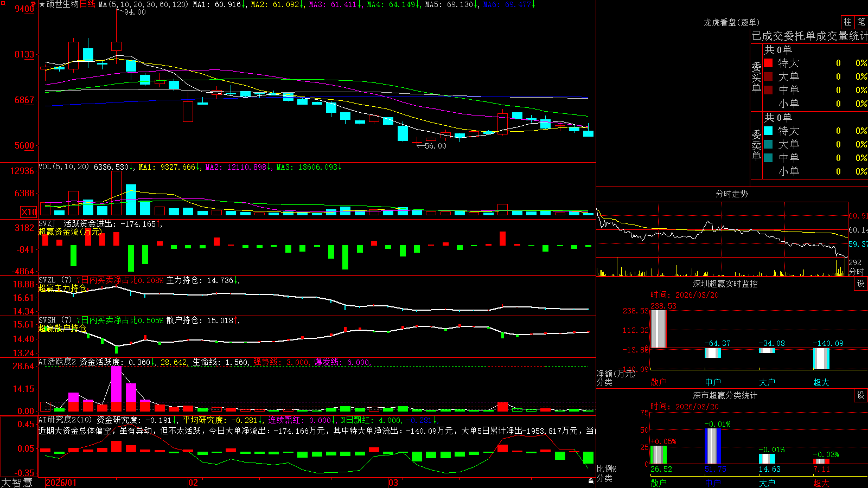868x488 pixels.
Task: Click the 94.00 high price annotation
Action: click(135, 12)
